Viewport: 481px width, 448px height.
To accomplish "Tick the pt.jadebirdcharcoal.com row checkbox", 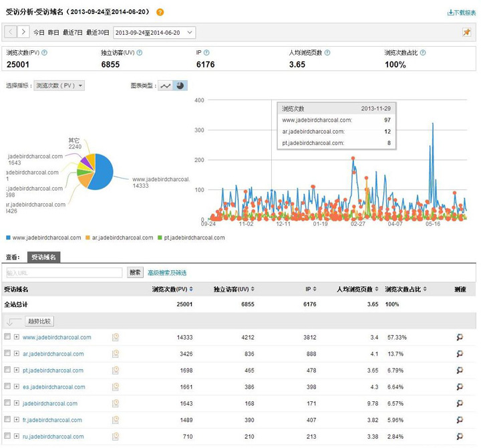I will point(7,370).
